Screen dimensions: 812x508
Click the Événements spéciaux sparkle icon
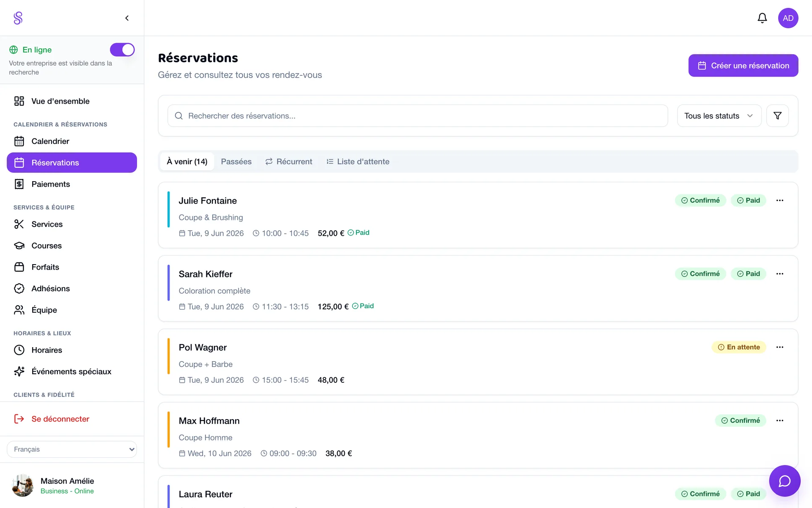[x=19, y=372]
